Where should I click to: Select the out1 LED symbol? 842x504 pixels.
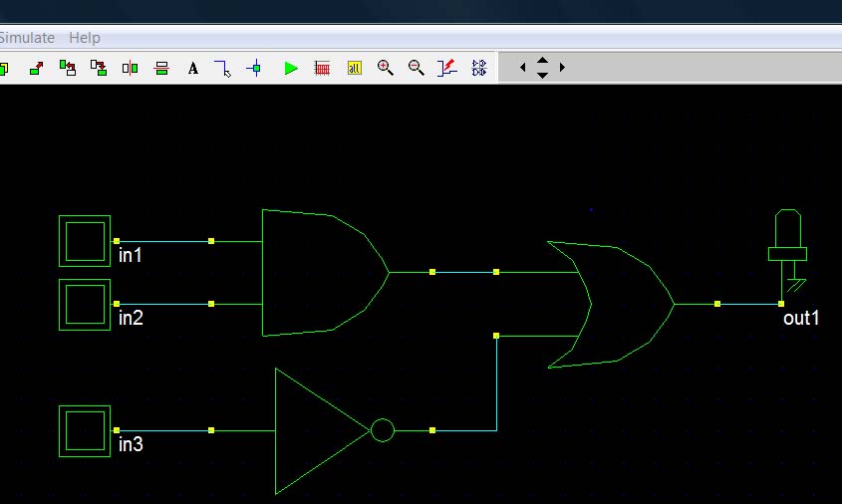tap(788, 250)
